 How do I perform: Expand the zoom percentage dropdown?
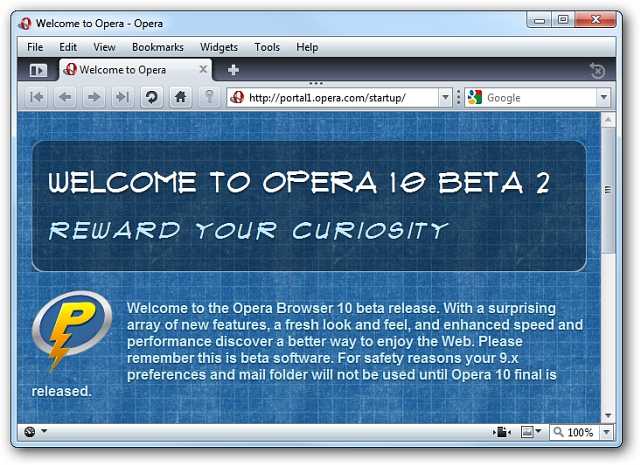(x=606, y=432)
